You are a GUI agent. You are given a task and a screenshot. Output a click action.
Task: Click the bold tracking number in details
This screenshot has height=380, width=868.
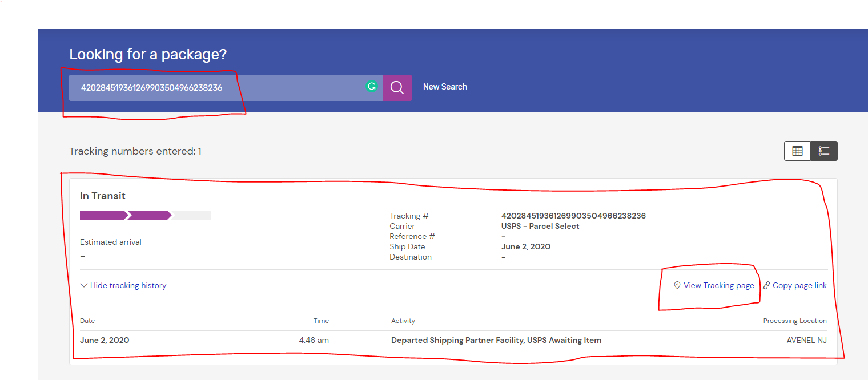pyautogui.click(x=573, y=216)
